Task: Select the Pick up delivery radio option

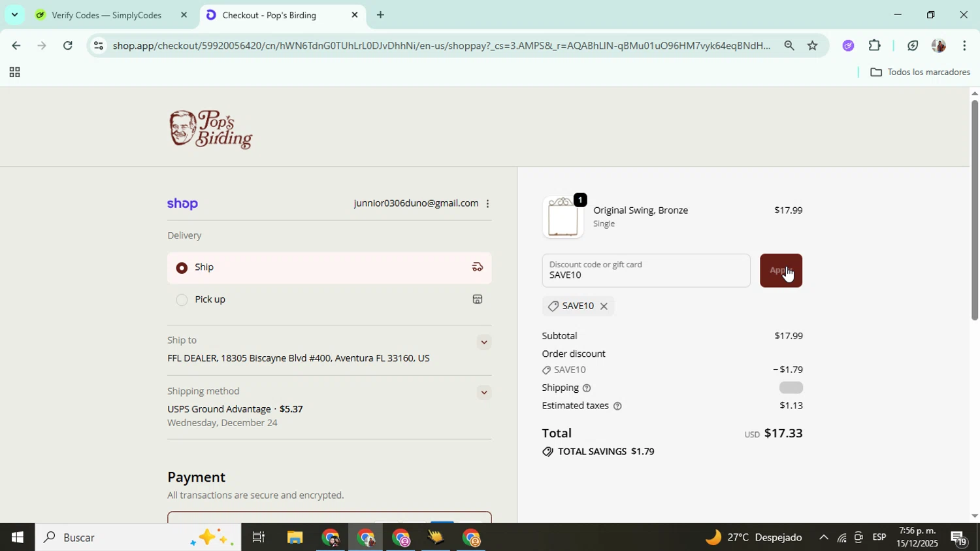Action: [182, 300]
